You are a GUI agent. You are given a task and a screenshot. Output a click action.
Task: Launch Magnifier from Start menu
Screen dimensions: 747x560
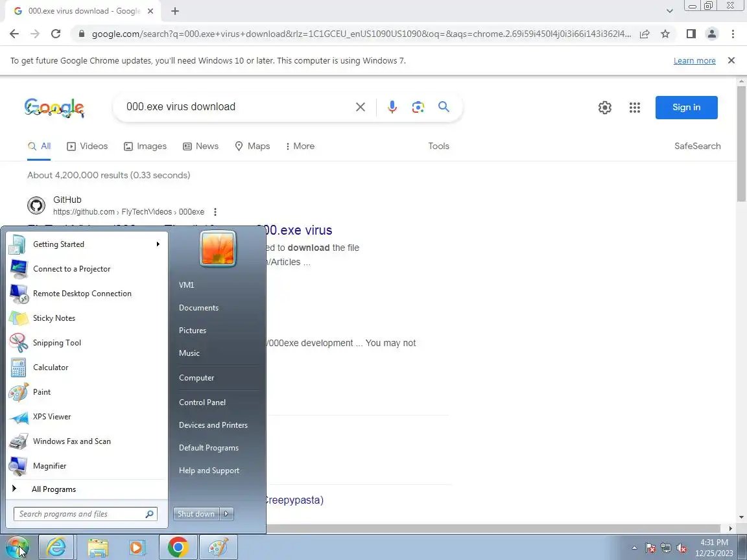tap(87, 466)
